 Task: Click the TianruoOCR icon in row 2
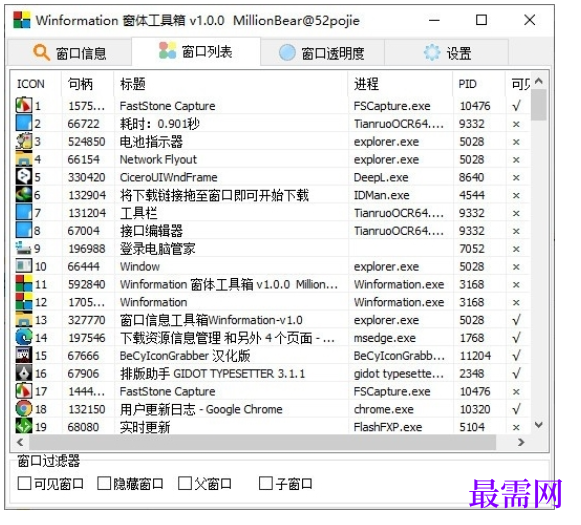[24, 123]
